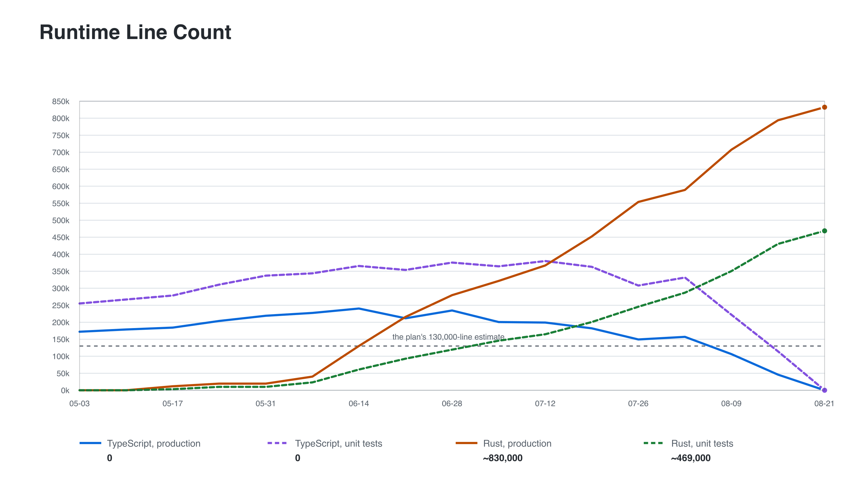868x477 pixels.
Task: Click the 450k y-axis label
Action: pyautogui.click(x=61, y=237)
